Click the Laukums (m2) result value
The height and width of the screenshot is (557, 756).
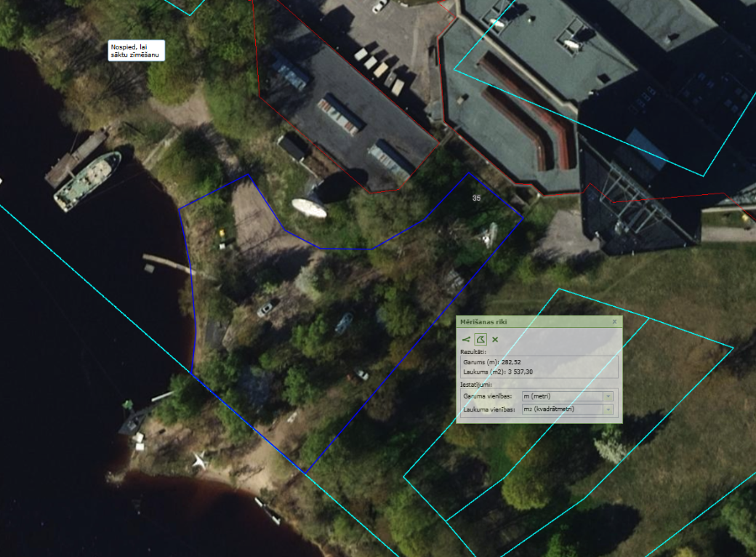[520, 372]
